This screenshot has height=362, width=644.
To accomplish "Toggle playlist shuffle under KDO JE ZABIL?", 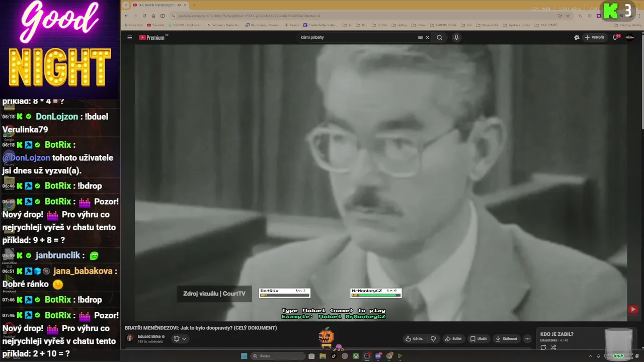I will (553, 347).
